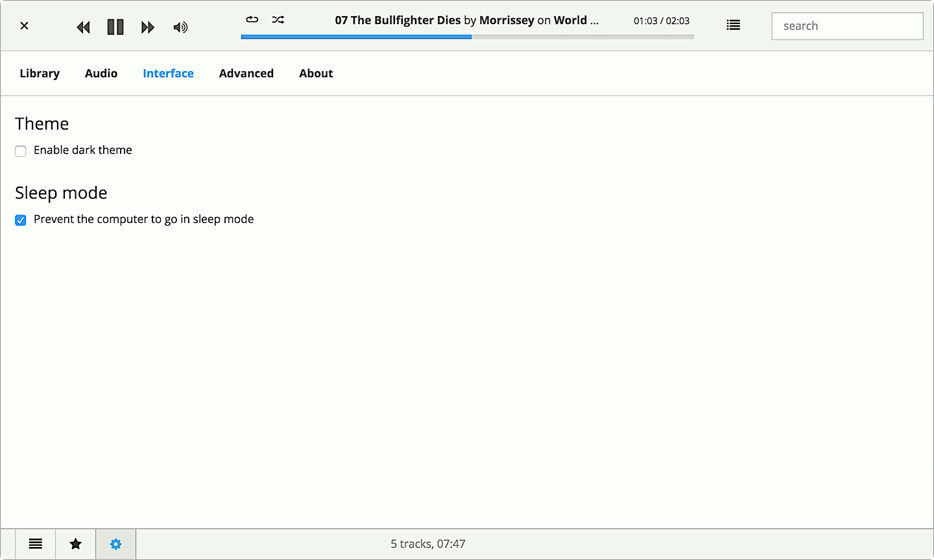Focus the search input field
Image resolution: width=934 pixels, height=560 pixels.
(847, 26)
